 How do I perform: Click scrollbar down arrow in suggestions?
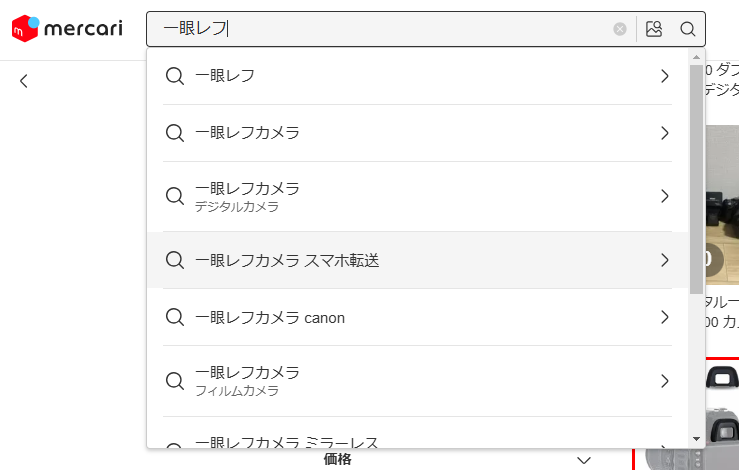pos(696,439)
